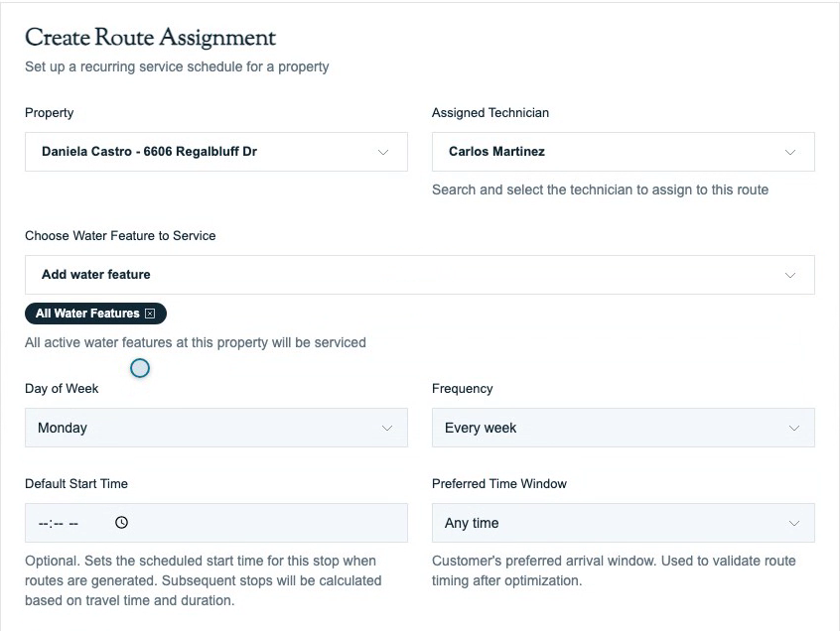Click the Default Start Time input field

coord(215,522)
